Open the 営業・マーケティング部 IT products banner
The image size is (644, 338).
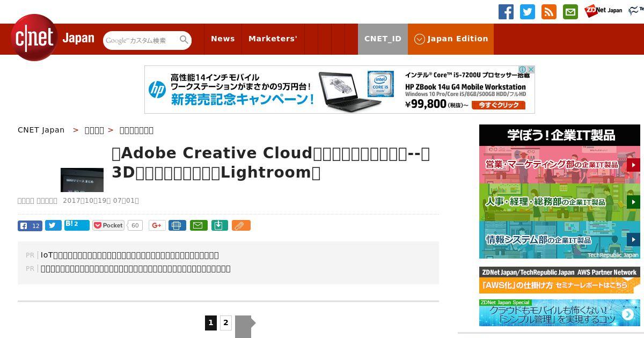pos(560,165)
